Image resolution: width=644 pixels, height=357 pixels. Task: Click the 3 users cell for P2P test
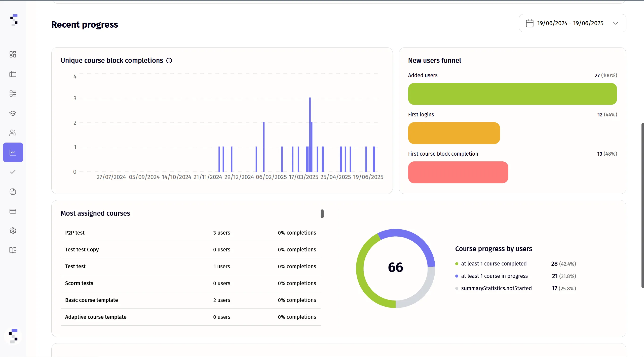pyautogui.click(x=222, y=233)
